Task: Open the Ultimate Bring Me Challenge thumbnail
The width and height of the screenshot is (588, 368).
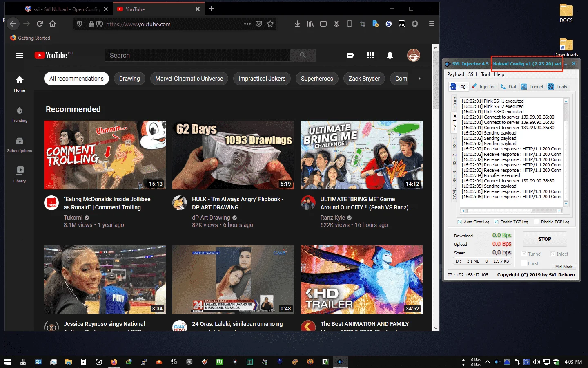Action: 362,155
